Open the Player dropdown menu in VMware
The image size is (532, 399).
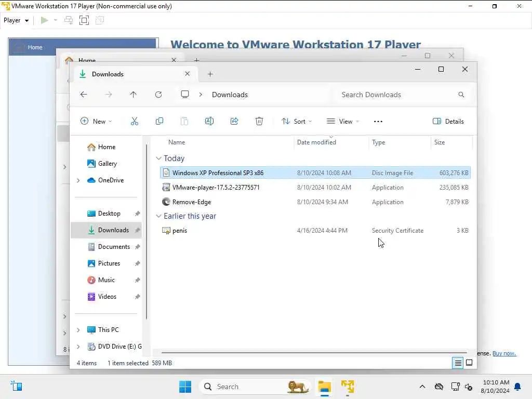coord(16,20)
